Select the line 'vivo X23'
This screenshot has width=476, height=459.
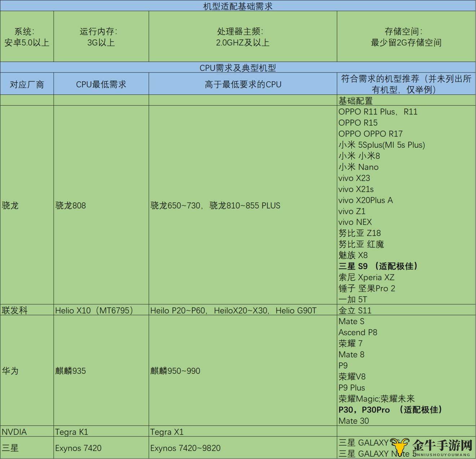pyautogui.click(x=354, y=178)
